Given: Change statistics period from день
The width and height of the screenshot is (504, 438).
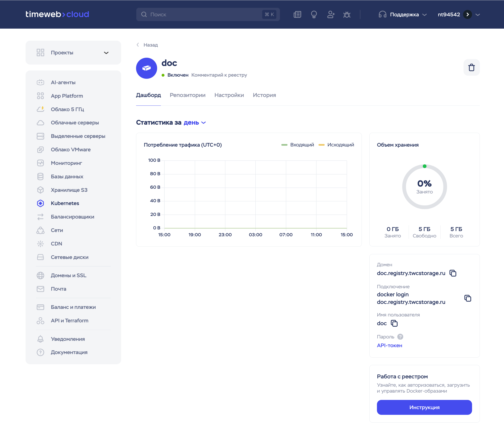Looking at the screenshot, I should [195, 123].
